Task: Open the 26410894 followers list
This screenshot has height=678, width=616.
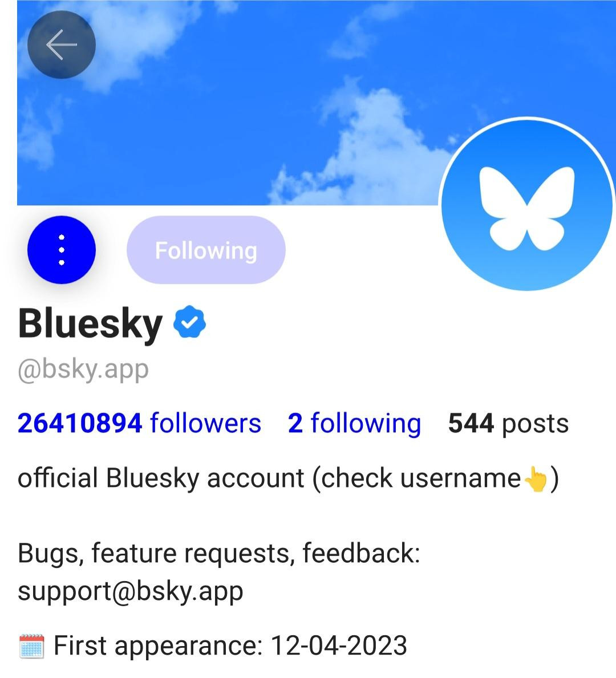Action: tap(139, 423)
